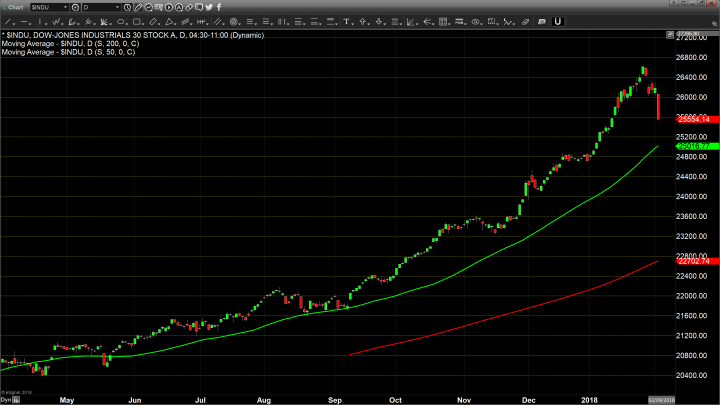Pick the regression channel tool
The height and width of the screenshot is (405, 720).
point(186,22)
